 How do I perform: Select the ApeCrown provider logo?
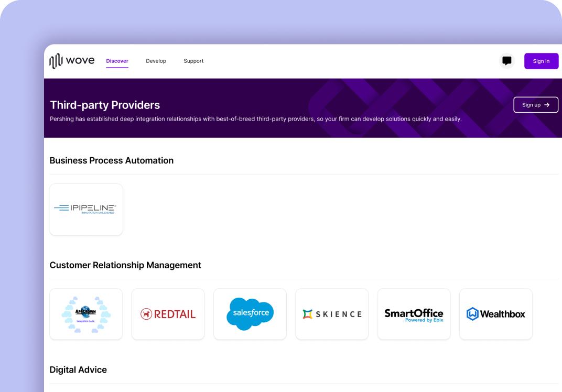coord(86,314)
